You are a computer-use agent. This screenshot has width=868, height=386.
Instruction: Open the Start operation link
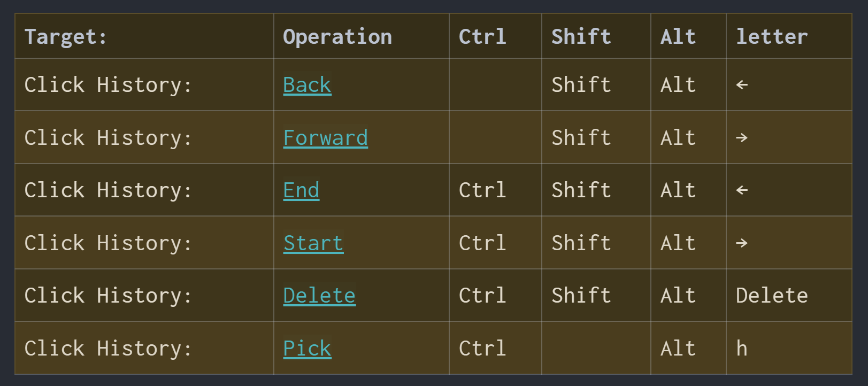pyautogui.click(x=313, y=243)
